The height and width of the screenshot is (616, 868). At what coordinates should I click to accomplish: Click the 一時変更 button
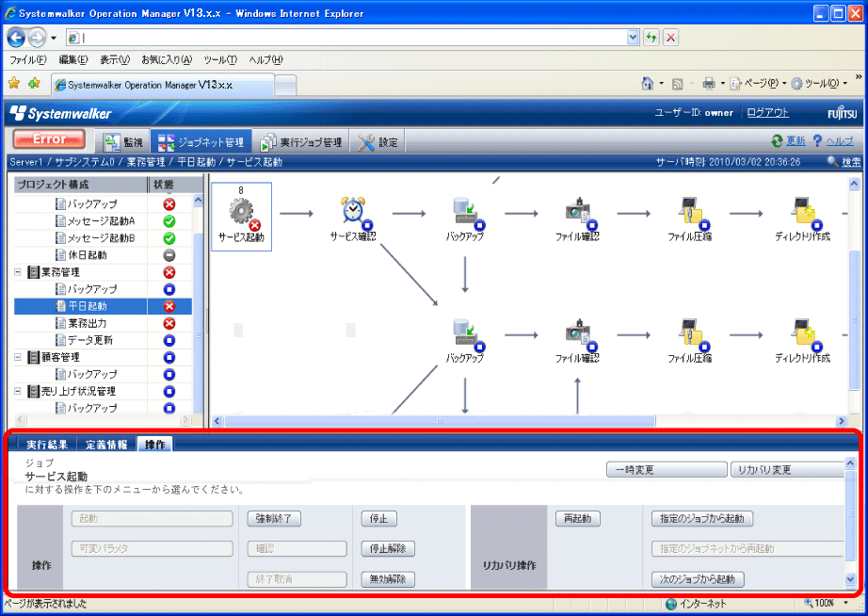click(667, 470)
